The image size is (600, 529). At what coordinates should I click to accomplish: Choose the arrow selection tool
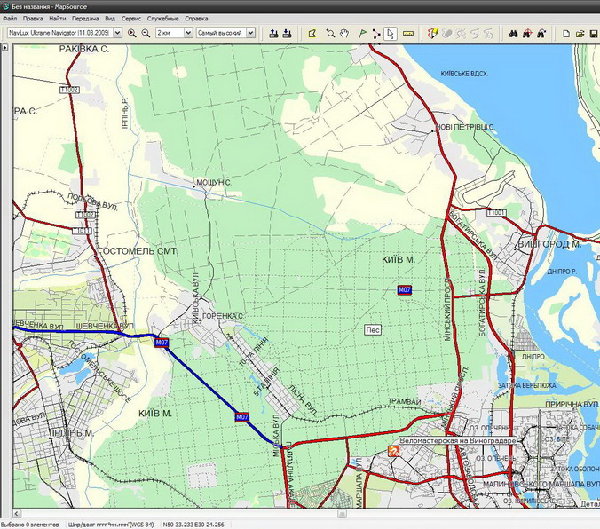click(392, 33)
